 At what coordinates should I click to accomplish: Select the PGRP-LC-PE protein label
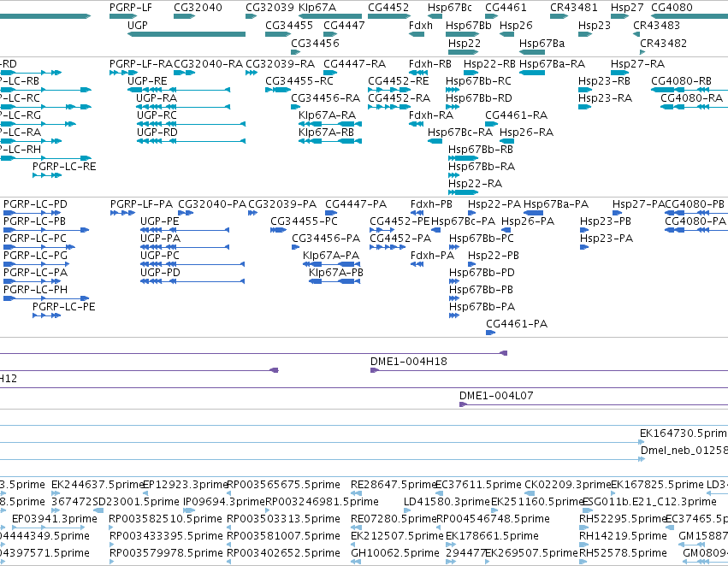[x=63, y=307]
